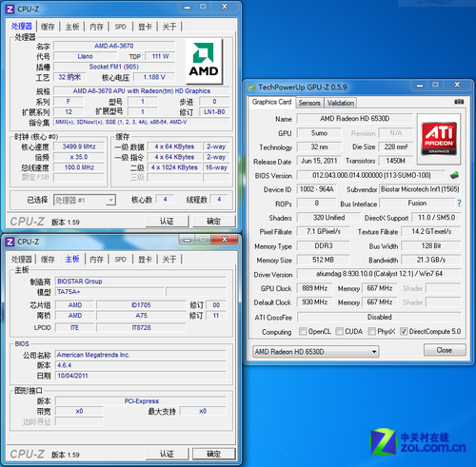Click the Bandwidth value 21.3 GB/s
This screenshot has height=467, width=476.
pyautogui.click(x=431, y=260)
